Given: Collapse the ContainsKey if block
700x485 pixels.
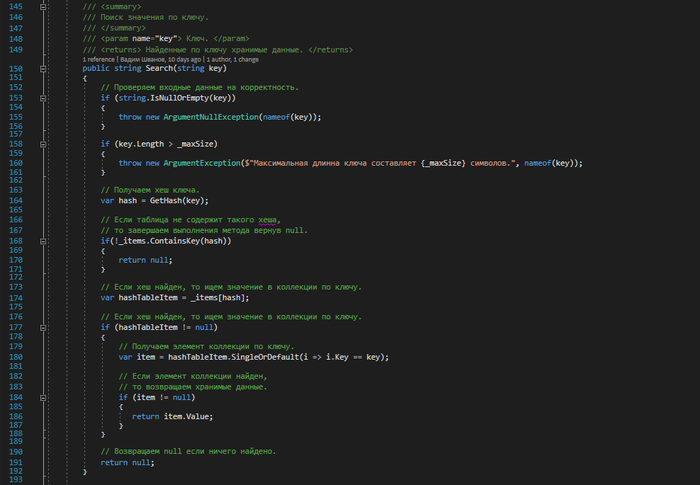Looking at the screenshot, I should 43,241.
